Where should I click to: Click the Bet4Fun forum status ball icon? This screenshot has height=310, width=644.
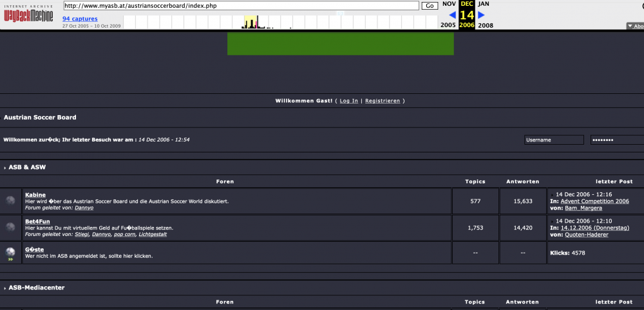click(10, 227)
